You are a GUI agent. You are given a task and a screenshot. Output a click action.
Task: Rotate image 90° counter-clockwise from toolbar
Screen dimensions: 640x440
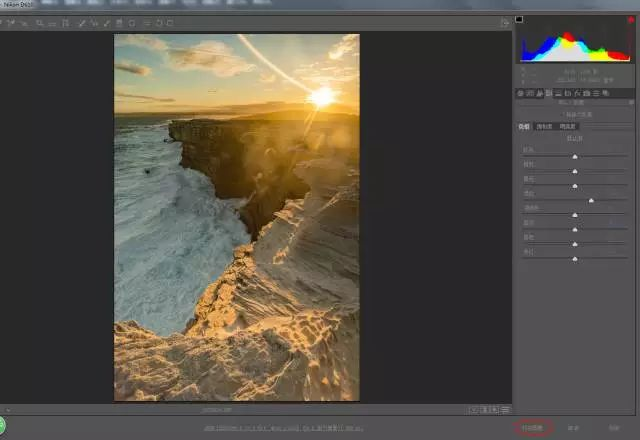click(x=160, y=22)
